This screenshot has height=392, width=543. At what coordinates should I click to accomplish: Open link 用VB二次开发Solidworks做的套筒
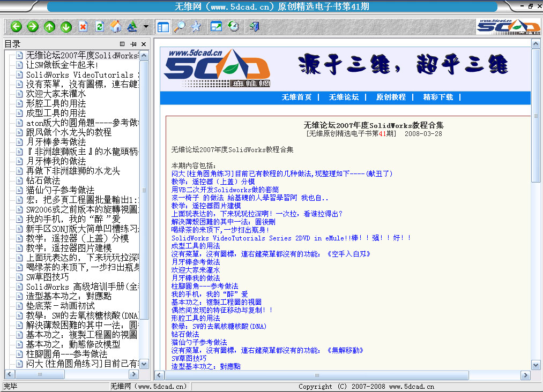coord(225,190)
